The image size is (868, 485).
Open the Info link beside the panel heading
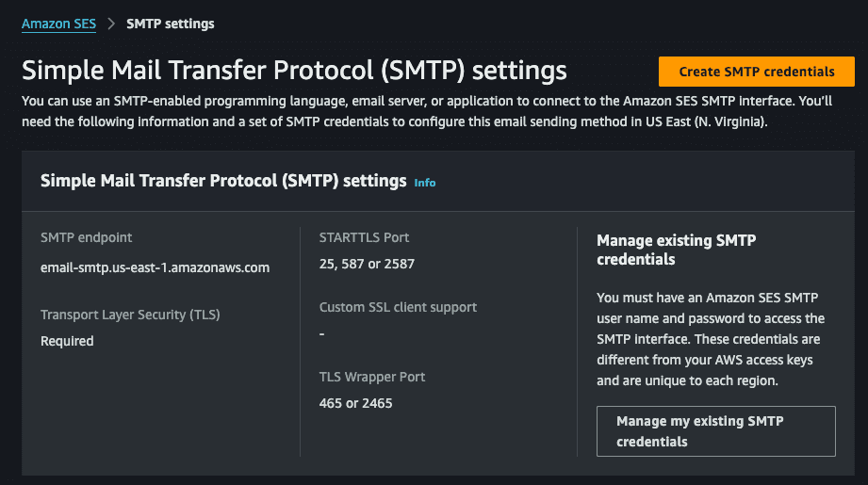(425, 183)
